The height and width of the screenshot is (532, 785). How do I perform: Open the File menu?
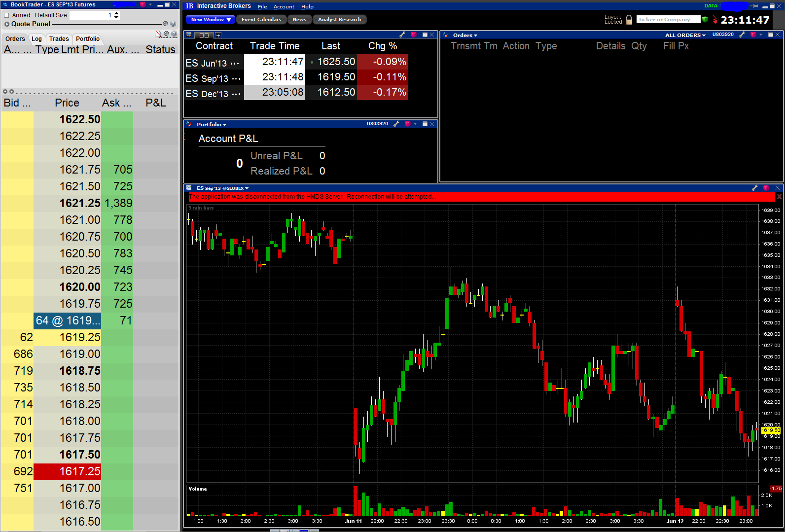[262, 6]
